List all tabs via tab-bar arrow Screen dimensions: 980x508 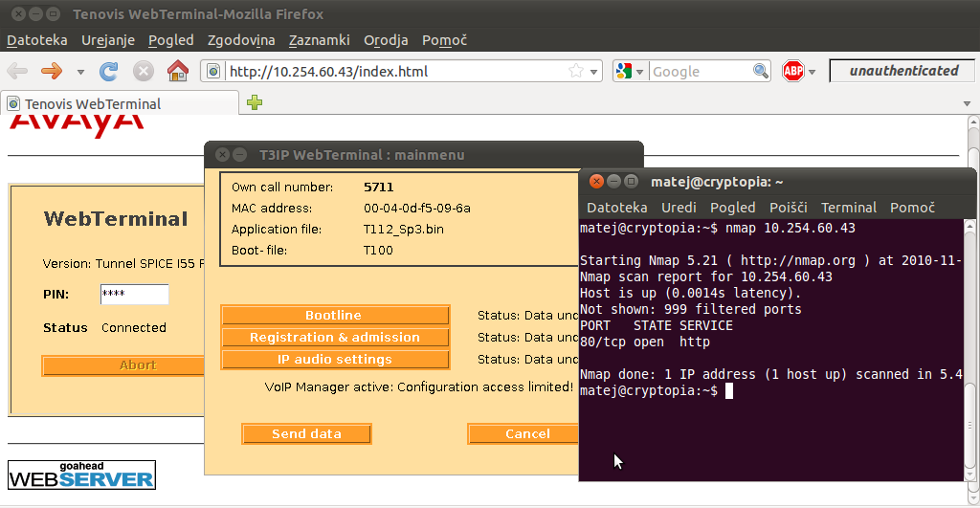pos(967,103)
